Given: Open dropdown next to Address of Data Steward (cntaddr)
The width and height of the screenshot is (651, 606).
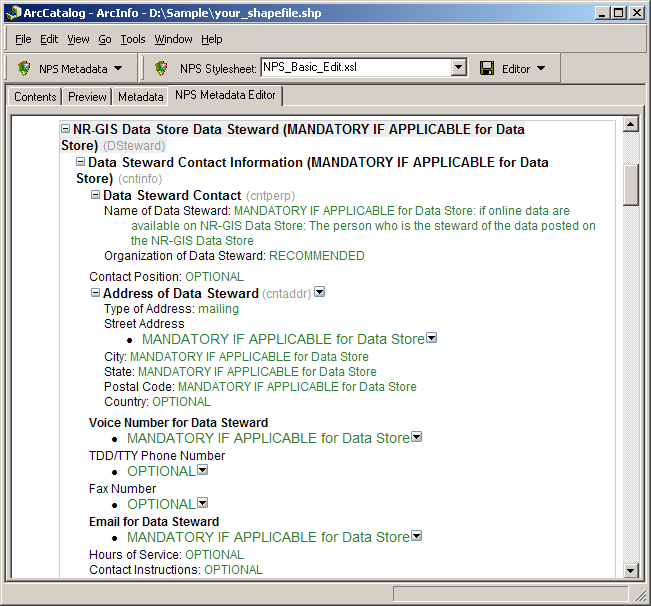Looking at the screenshot, I should pos(319,292).
